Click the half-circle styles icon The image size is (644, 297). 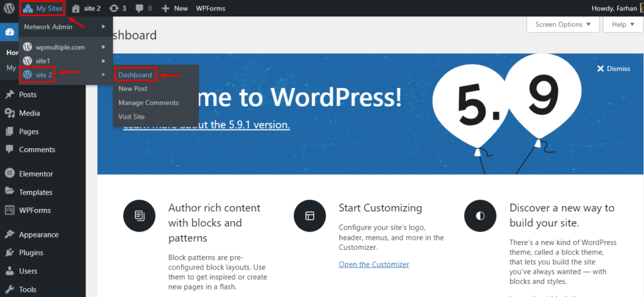tap(480, 216)
